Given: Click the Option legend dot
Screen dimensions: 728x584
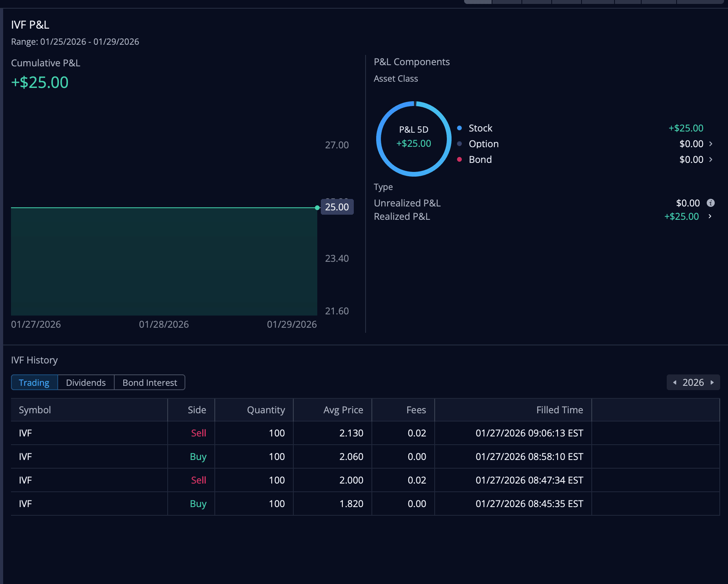Looking at the screenshot, I should pyautogui.click(x=459, y=144).
